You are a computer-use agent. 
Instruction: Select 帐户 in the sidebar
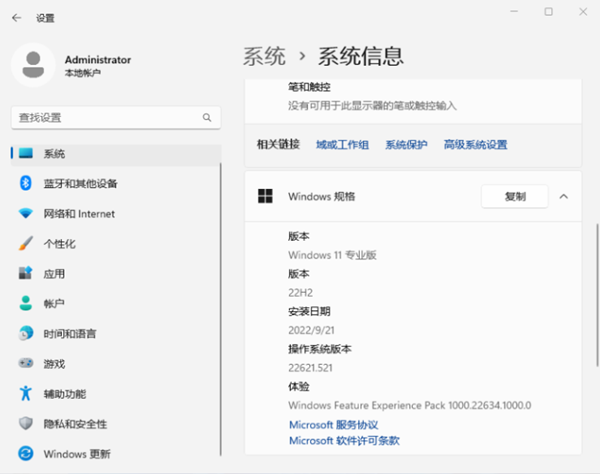point(116,303)
